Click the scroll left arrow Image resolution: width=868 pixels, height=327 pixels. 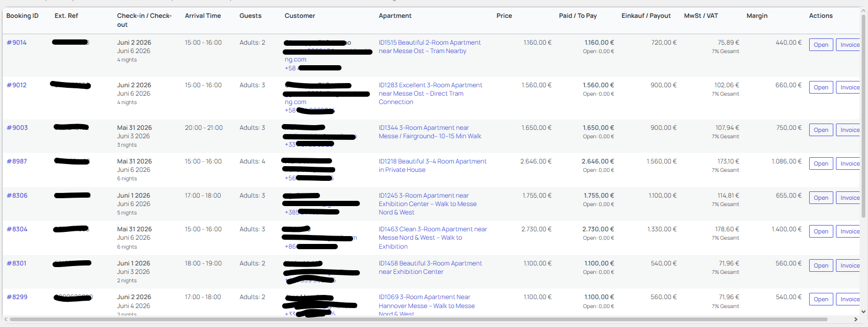point(6,319)
